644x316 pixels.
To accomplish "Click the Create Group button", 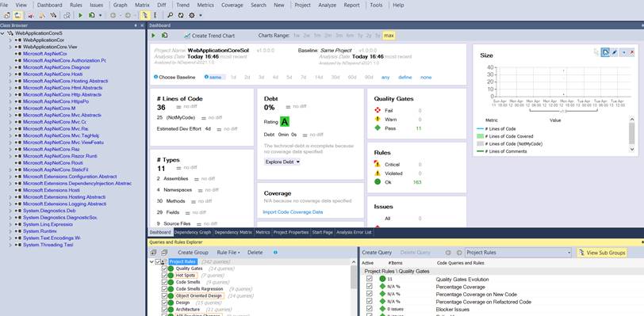I will pyautogui.click(x=193, y=253).
